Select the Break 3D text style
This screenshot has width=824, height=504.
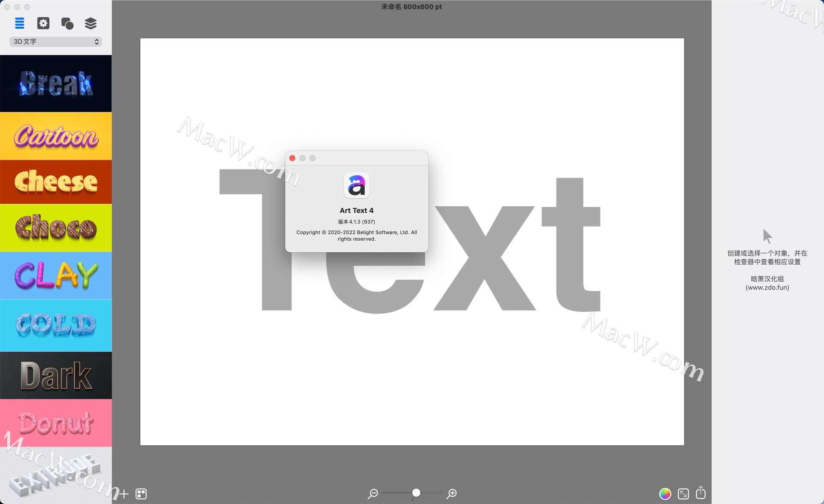click(x=56, y=84)
